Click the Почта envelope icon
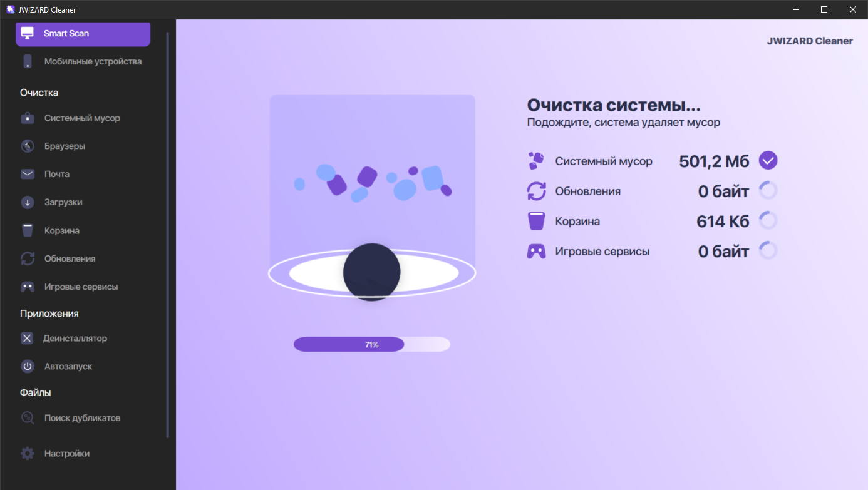 (27, 174)
